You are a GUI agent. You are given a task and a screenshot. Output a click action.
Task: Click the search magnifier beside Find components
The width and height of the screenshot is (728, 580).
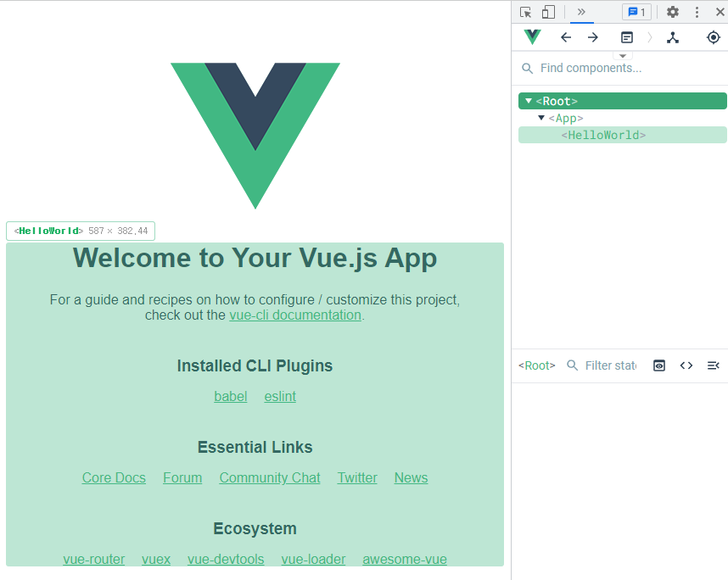pyautogui.click(x=528, y=68)
